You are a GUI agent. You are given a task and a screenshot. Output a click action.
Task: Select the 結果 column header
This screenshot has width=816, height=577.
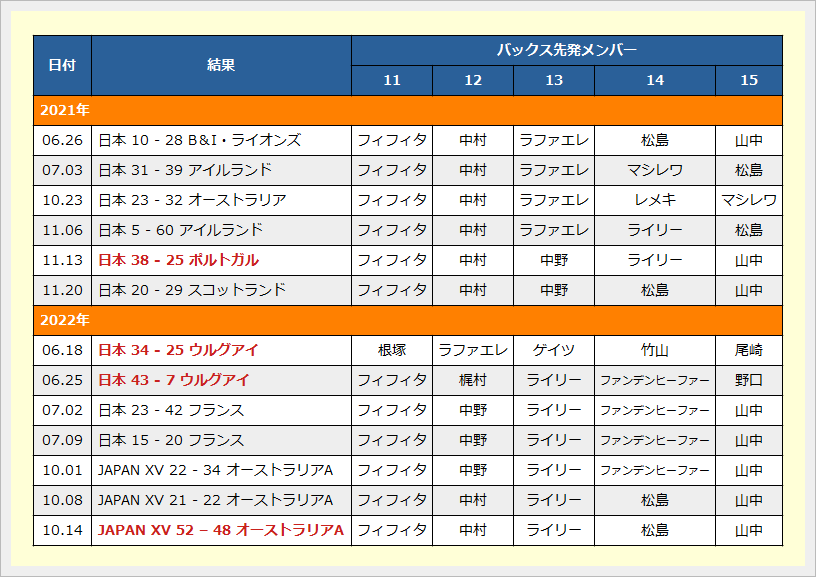tap(221, 65)
